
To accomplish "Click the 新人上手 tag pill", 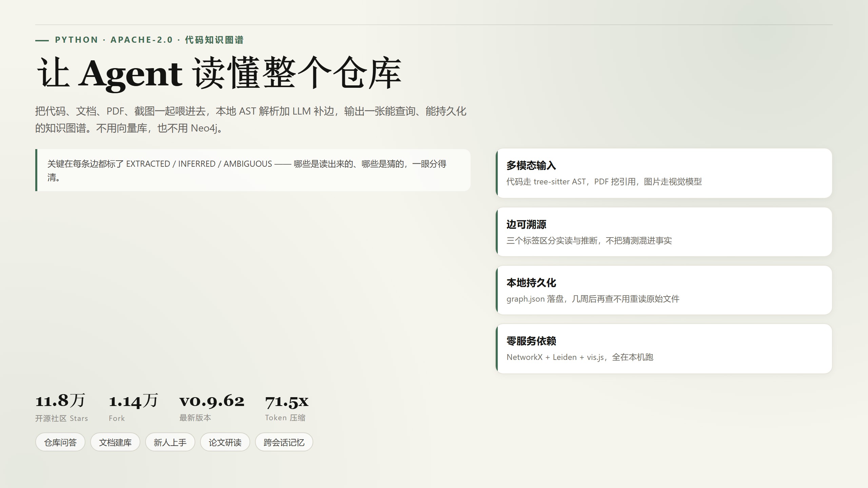I will coord(170,442).
